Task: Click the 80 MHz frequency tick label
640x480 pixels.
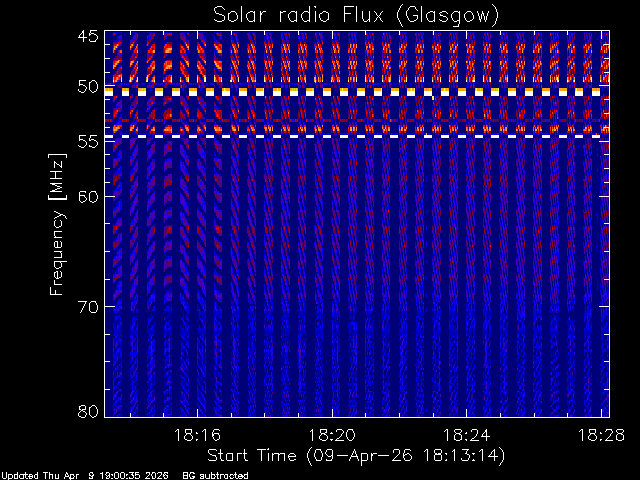Action: [87, 411]
